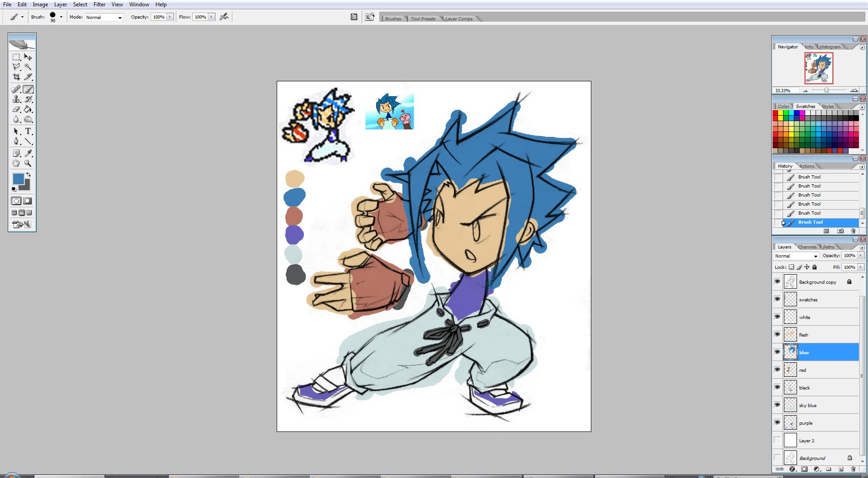Select the Type tool

click(x=28, y=131)
